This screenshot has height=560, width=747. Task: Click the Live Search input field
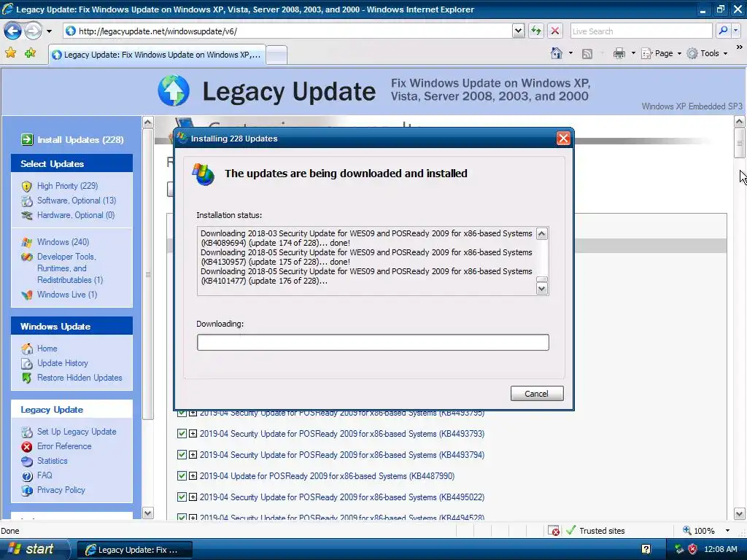[640, 31]
